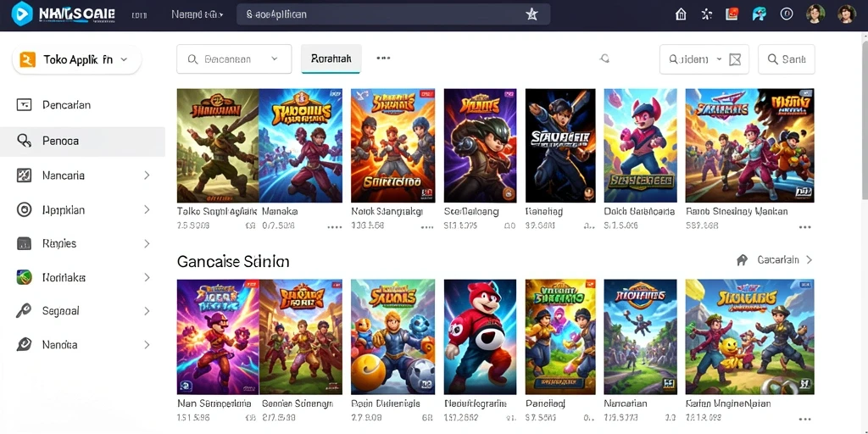Image resolution: width=868 pixels, height=434 pixels.
Task: Click the Nandita sidebar icon
Action: 24,344
